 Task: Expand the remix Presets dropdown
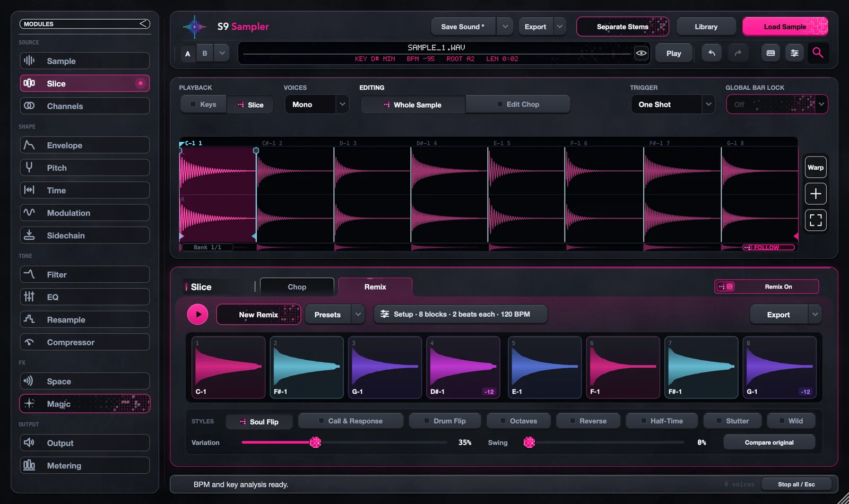tap(358, 315)
